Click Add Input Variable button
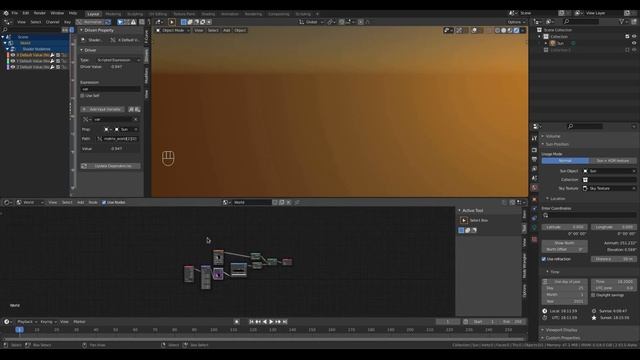The width and height of the screenshot is (640, 360). pyautogui.click(x=102, y=109)
